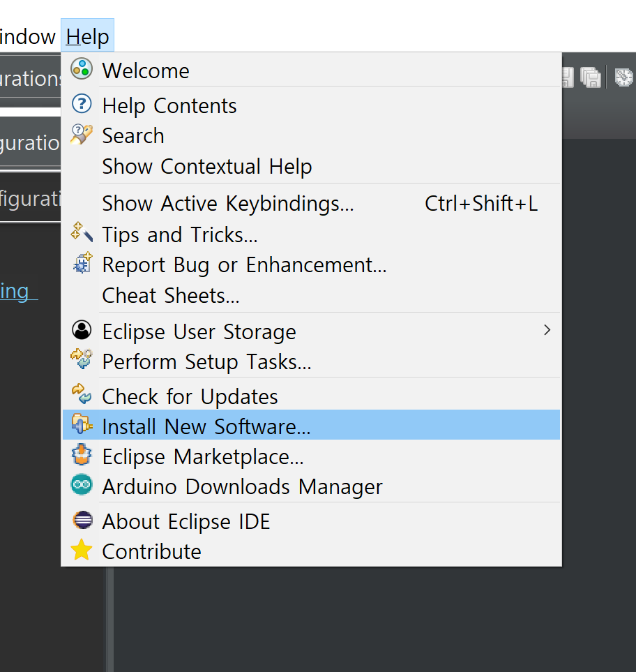The width and height of the screenshot is (636, 672).
Task: Click the Tips and Tricks wand icon
Action: pos(82,232)
